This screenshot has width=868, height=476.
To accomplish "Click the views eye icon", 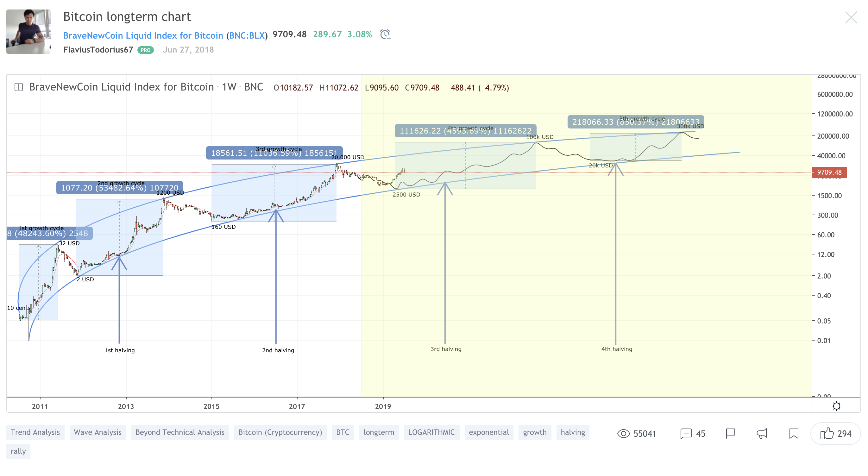I will coord(623,434).
